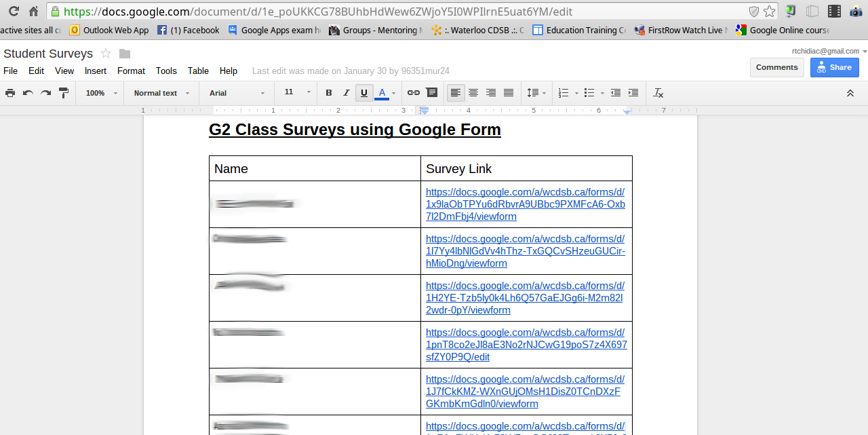
Task: Insert a link using the link icon
Action: [x=414, y=93]
